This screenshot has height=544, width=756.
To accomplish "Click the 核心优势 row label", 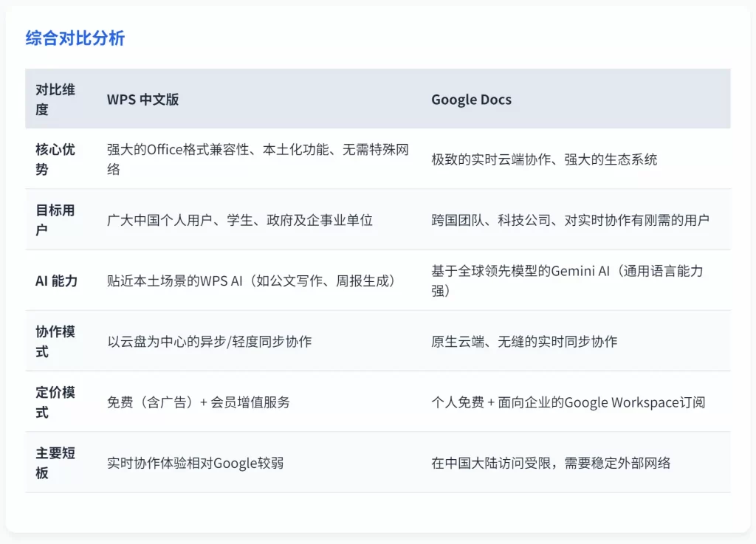I will (x=53, y=159).
